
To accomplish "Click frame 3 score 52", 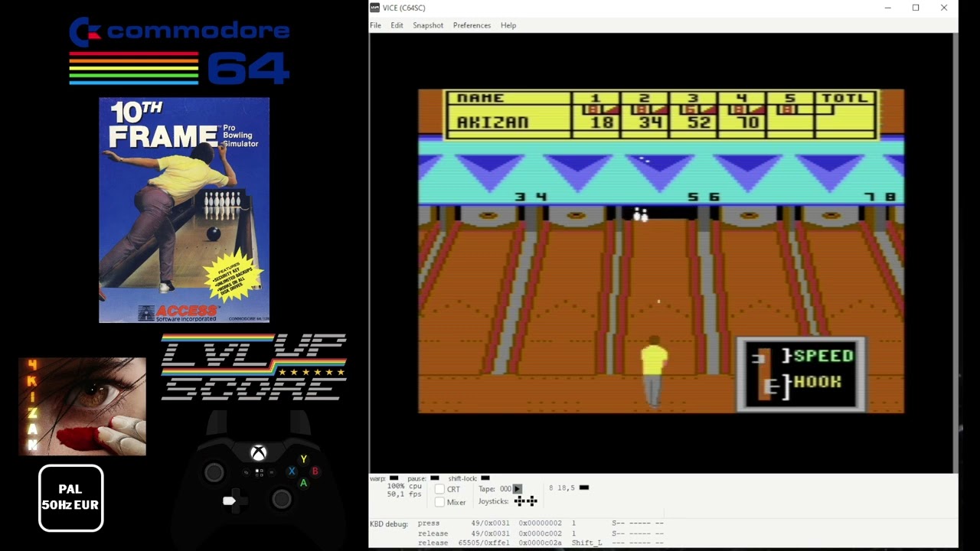I will pos(699,122).
